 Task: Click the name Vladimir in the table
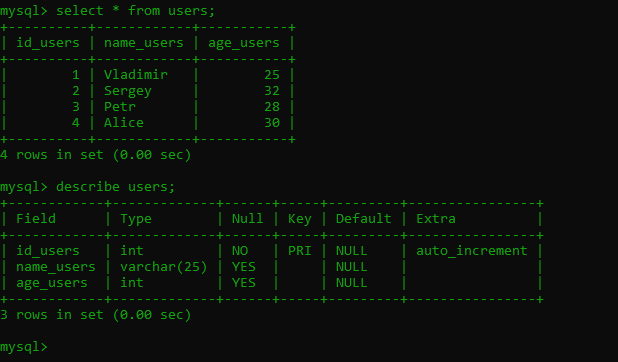pos(136,75)
